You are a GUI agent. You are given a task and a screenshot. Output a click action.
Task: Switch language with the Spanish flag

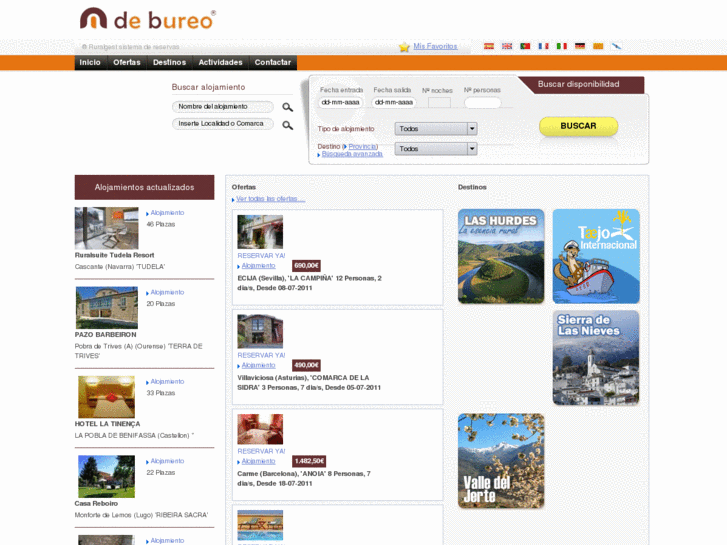tap(489, 46)
